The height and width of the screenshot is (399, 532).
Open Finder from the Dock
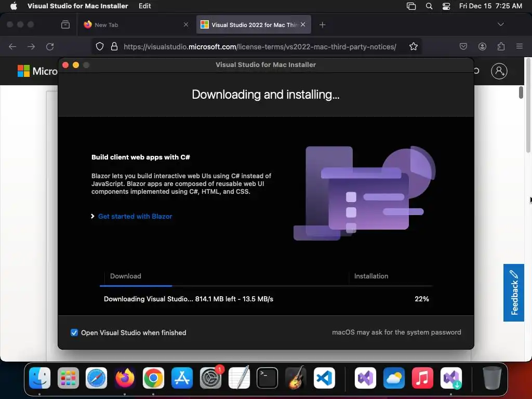(x=39, y=378)
